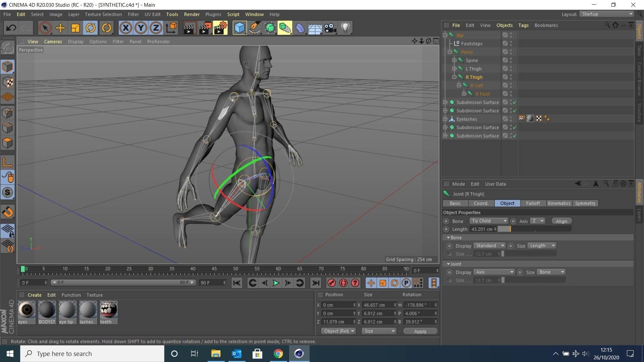644x362 pixels.
Task: Open the To Child bone dropdown
Action: tap(489, 221)
